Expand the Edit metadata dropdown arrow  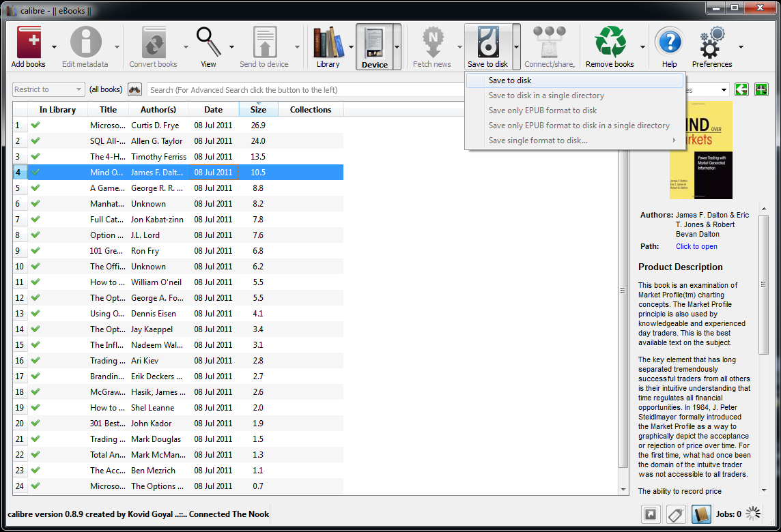pyautogui.click(x=117, y=47)
